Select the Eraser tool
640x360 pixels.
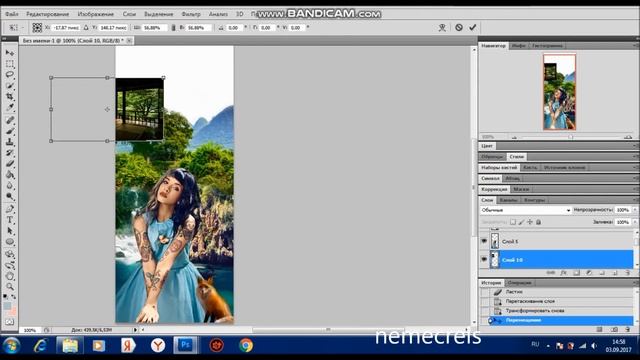10,164
